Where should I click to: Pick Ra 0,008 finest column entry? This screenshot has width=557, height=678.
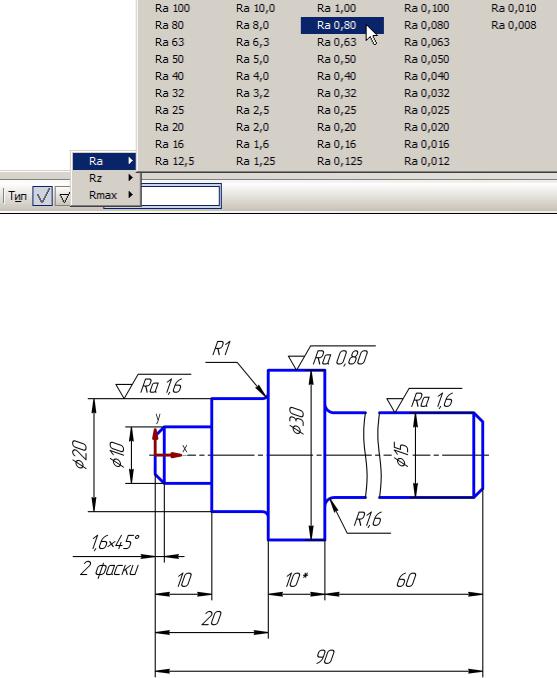coord(514,26)
